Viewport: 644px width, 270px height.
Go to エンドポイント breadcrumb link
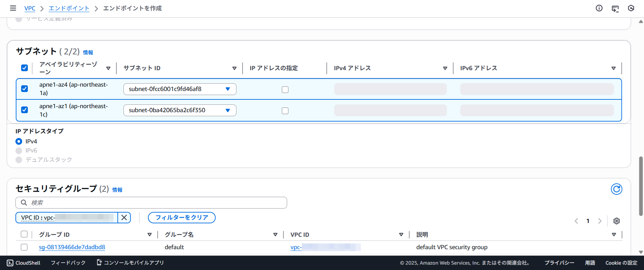coord(69,8)
